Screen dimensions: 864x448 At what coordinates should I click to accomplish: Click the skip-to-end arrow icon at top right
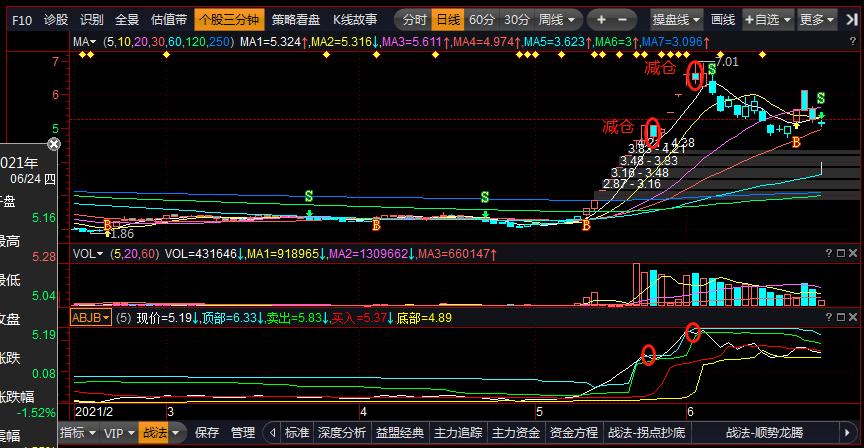tap(852, 20)
